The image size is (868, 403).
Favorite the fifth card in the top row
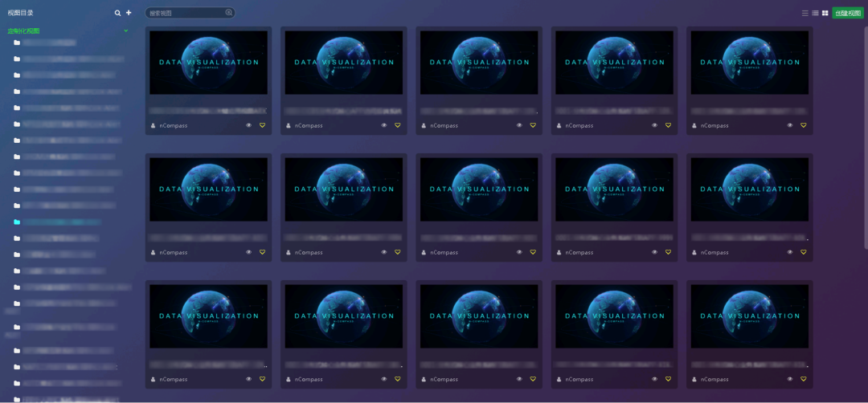point(803,125)
